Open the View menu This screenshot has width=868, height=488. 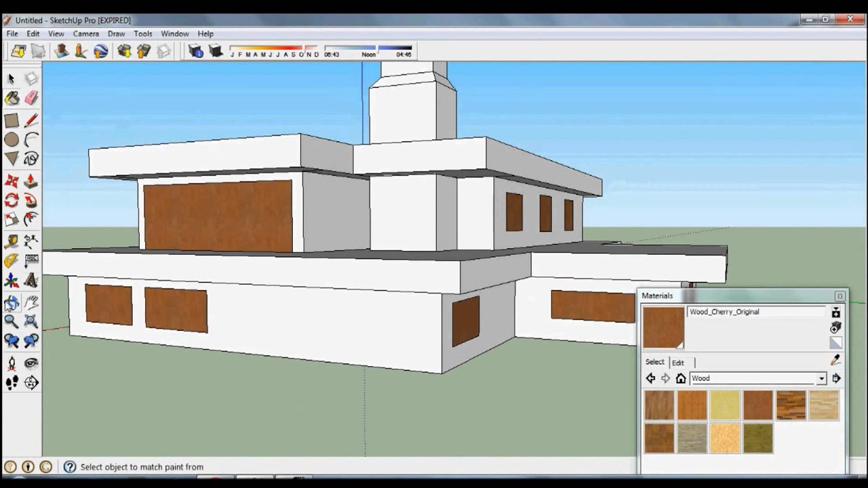click(x=56, y=33)
